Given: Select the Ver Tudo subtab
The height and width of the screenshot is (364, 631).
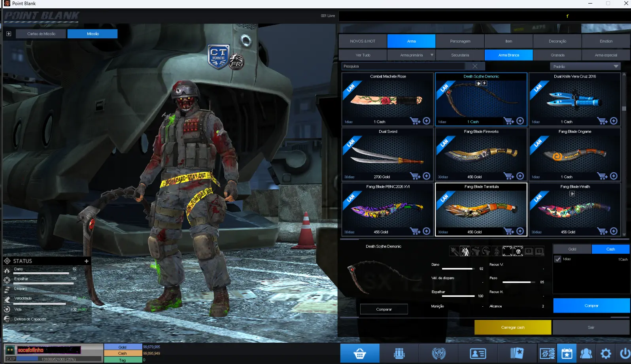Looking at the screenshot, I should (x=363, y=55).
